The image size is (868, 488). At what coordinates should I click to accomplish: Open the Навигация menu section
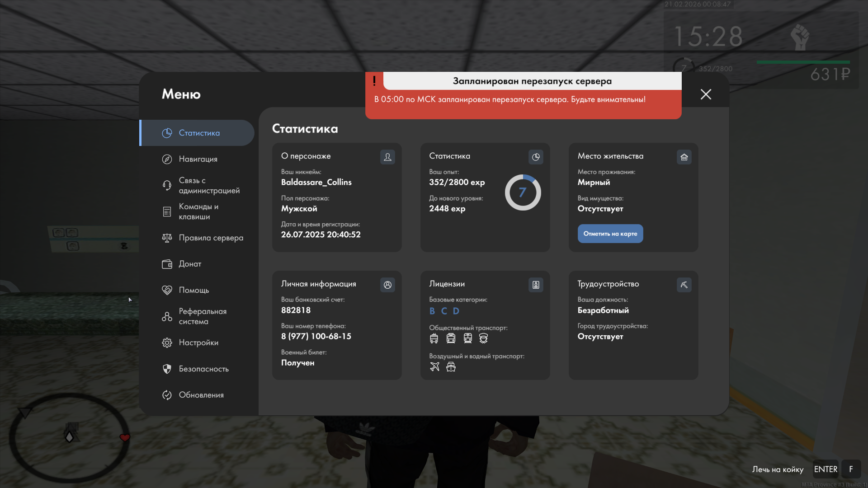click(198, 159)
